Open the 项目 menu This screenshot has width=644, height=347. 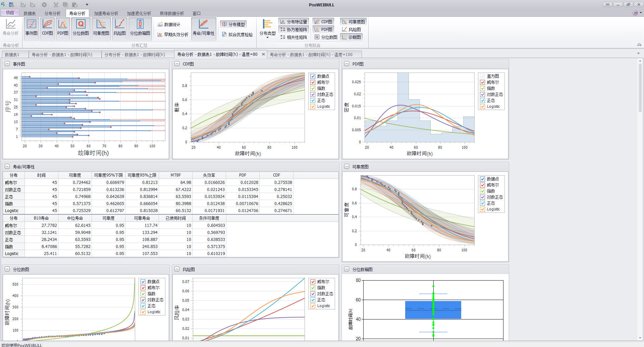tap(10, 13)
